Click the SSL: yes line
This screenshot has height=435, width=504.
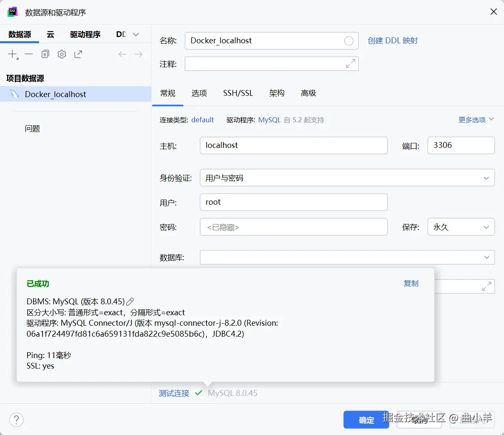40,366
